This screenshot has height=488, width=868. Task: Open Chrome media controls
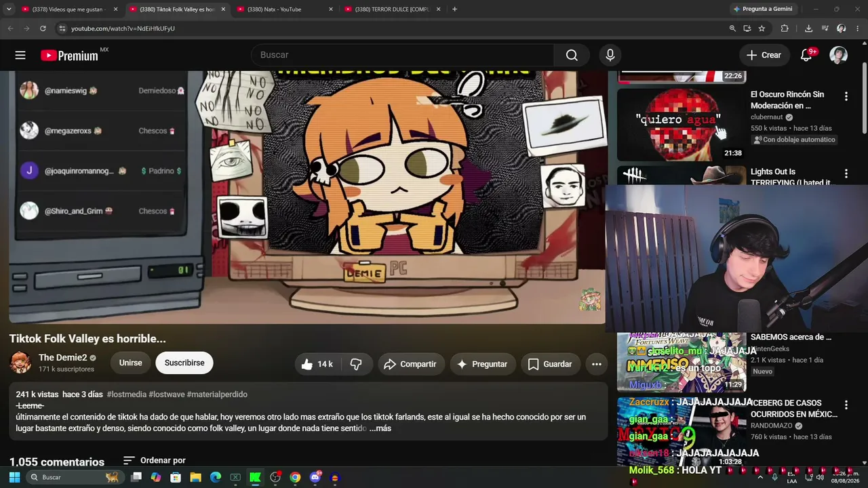825,28
